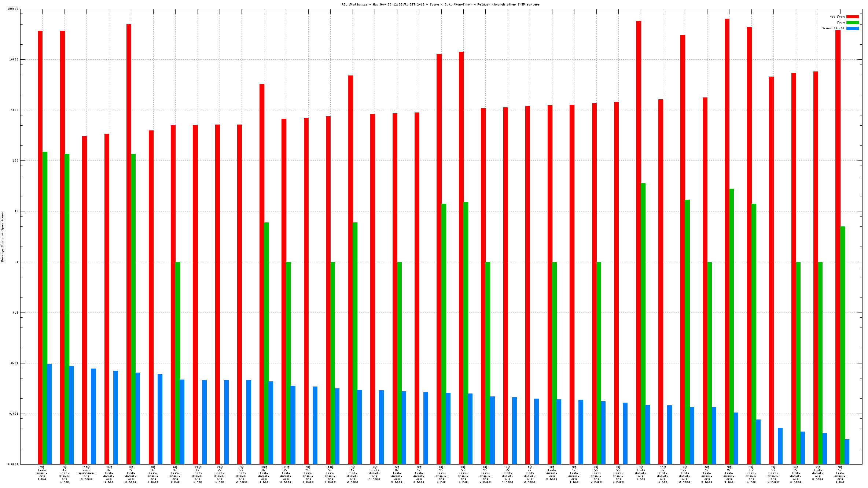
Task: Click the 100000 y-axis tick label
Action: 13,9
